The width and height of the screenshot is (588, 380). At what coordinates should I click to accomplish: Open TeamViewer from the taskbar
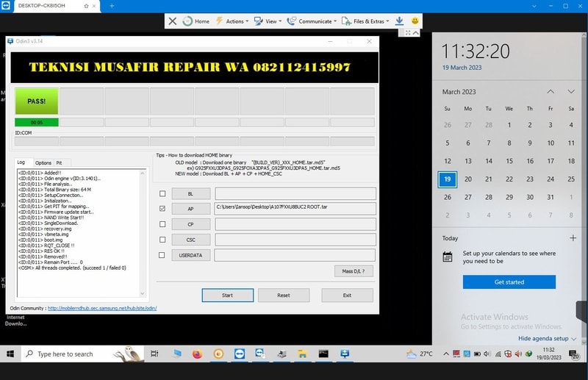(240, 354)
